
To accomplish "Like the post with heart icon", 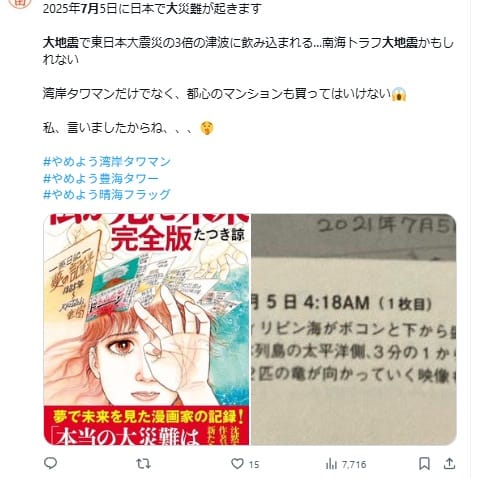I will click(237, 464).
